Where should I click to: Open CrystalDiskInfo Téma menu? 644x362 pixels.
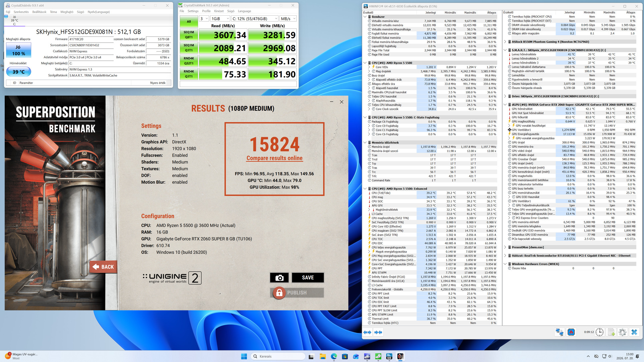53,12
